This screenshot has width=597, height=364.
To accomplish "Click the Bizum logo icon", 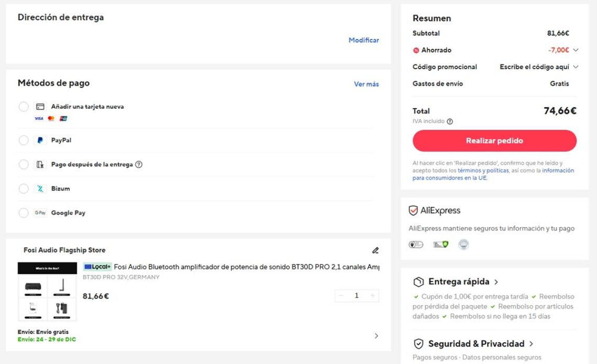I will pos(40,189).
